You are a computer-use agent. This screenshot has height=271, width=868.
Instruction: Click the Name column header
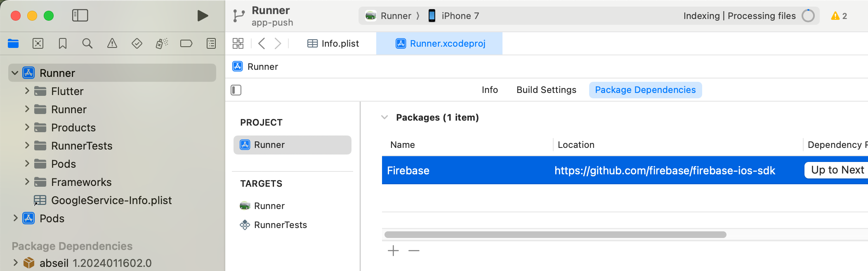(x=403, y=145)
